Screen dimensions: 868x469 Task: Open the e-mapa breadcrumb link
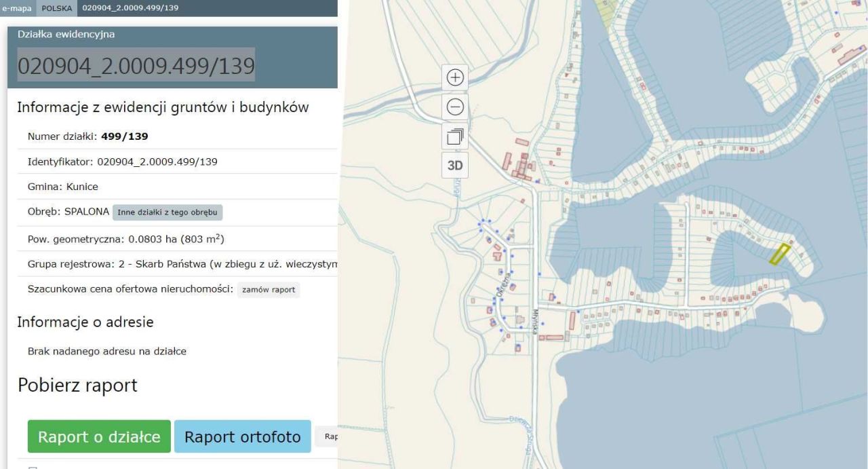(x=16, y=7)
